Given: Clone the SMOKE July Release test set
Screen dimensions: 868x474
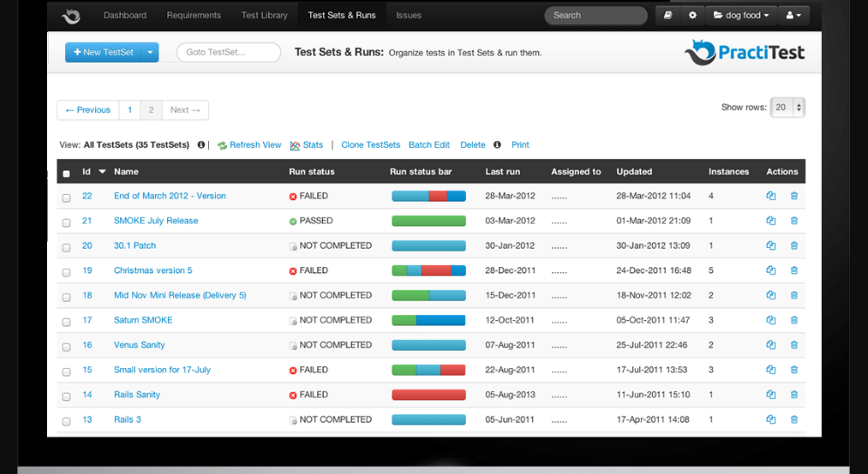Looking at the screenshot, I should pyautogui.click(x=770, y=221).
